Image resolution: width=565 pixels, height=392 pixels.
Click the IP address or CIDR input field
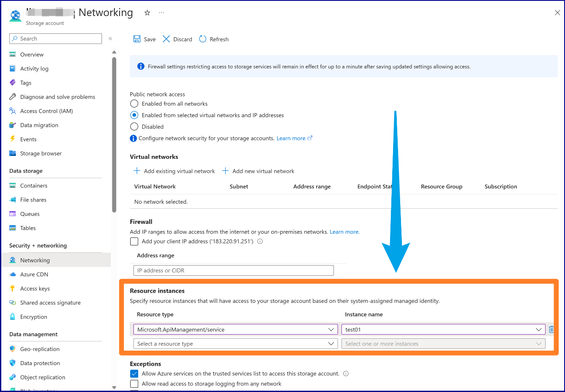[233, 270]
